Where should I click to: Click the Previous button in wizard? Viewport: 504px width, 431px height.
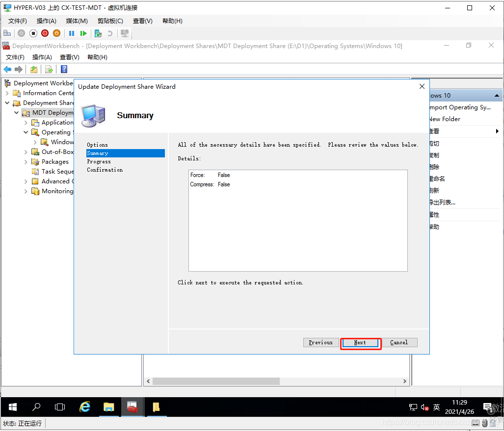[x=321, y=343]
